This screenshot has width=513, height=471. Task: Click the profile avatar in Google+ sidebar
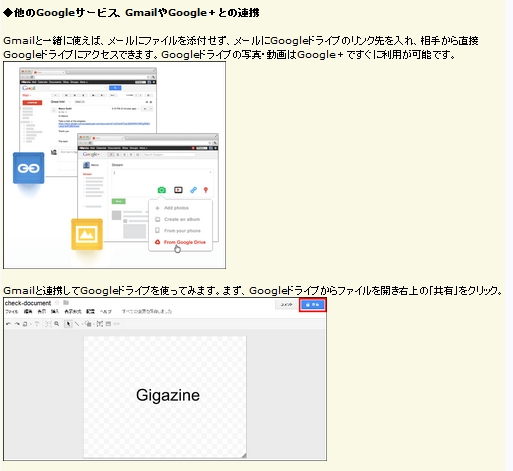click(86, 165)
